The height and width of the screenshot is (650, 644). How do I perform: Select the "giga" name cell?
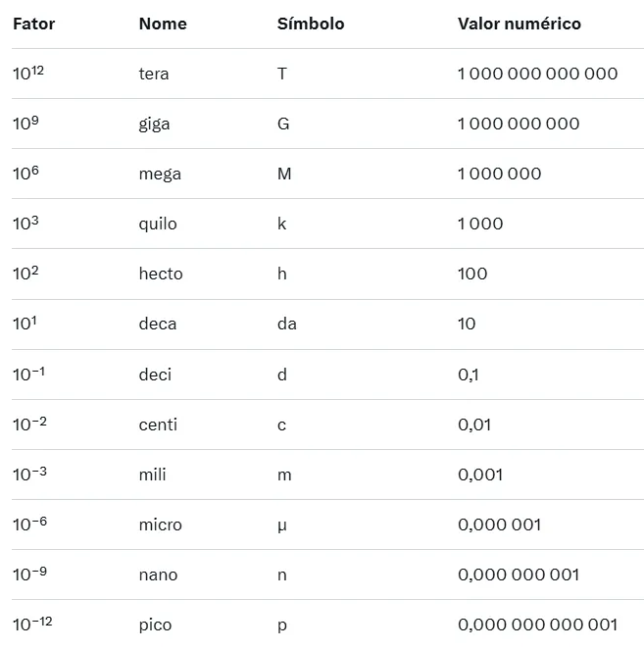tap(154, 125)
